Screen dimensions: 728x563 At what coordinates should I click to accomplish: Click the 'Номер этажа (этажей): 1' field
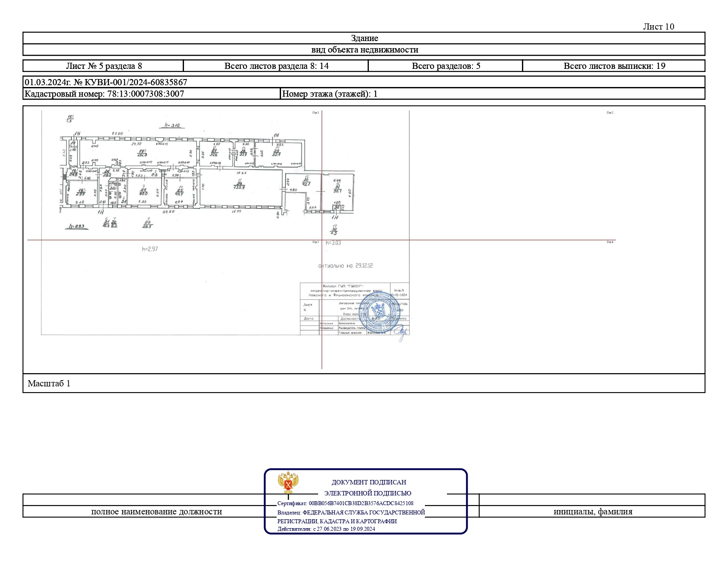pos(330,94)
